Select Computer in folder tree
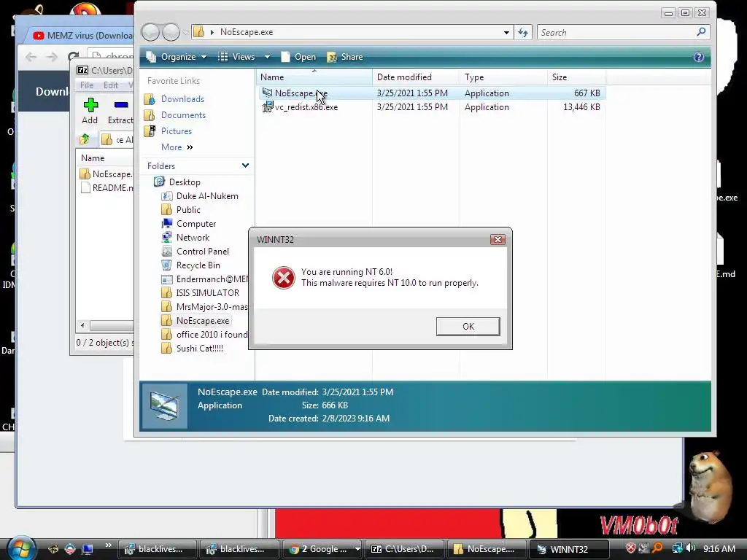This screenshot has height=560, width=747. [x=196, y=224]
